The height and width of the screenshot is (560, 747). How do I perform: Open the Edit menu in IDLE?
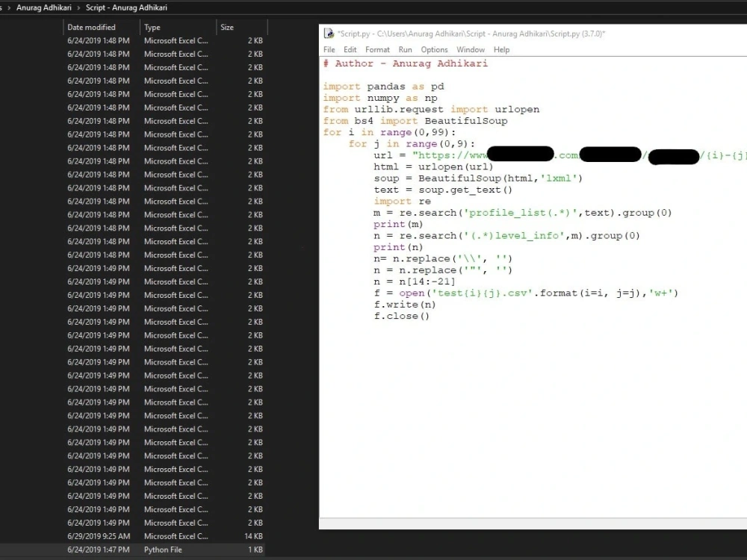[350, 49]
